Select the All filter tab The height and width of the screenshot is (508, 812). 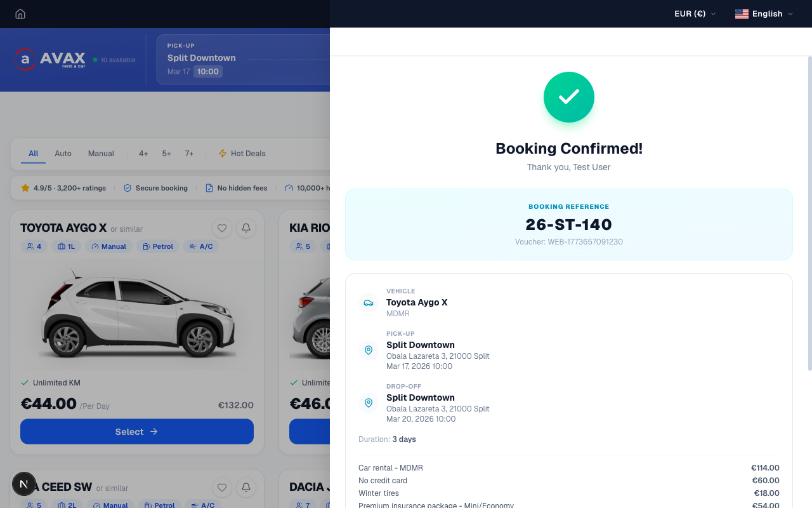click(34, 154)
